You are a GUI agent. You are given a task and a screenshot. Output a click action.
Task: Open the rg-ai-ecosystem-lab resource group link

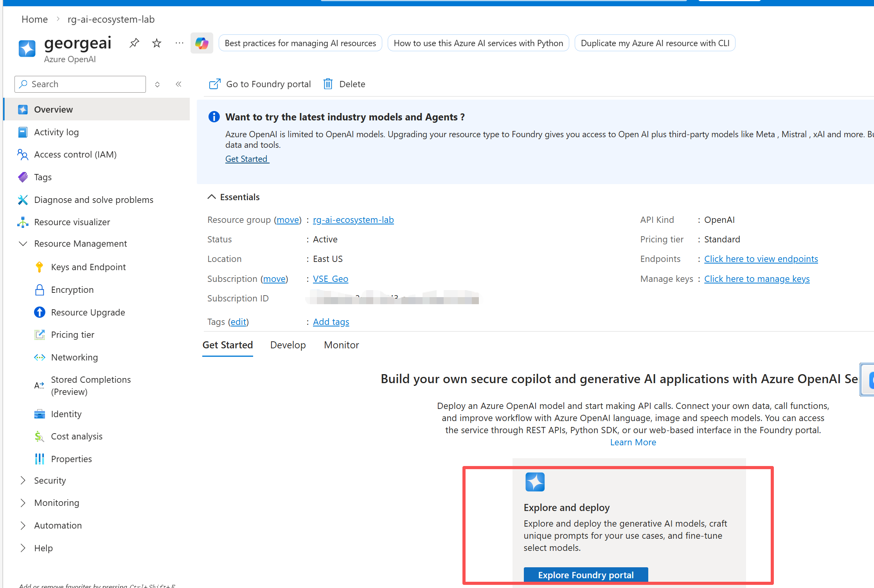coord(353,220)
